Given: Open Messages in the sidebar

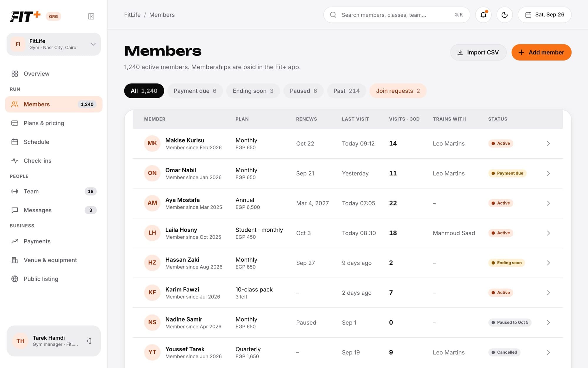Looking at the screenshot, I should (54, 210).
